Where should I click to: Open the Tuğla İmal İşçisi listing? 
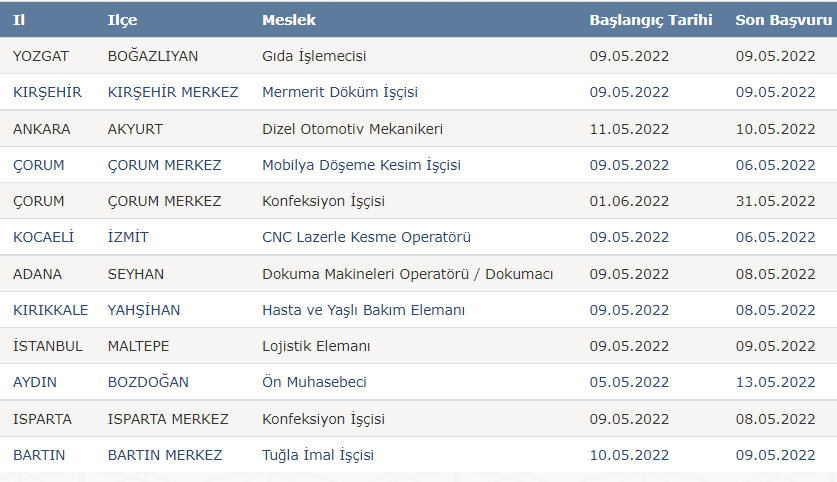pos(318,455)
